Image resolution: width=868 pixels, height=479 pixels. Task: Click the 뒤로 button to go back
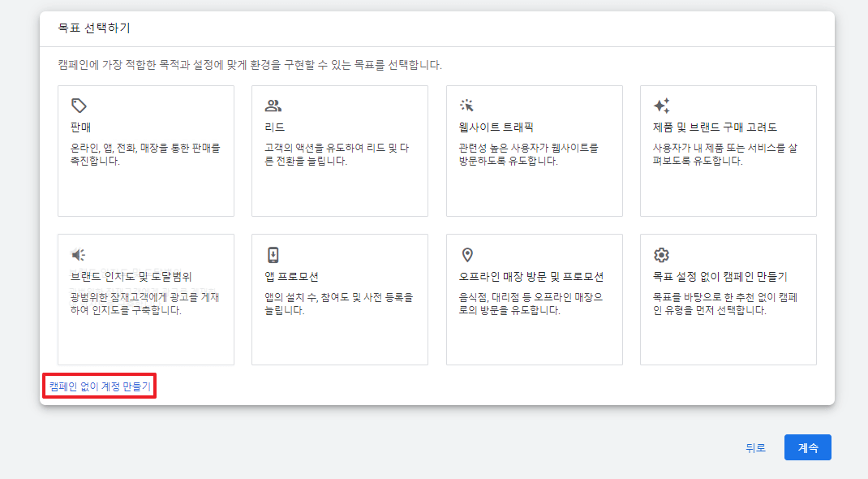[x=754, y=447]
